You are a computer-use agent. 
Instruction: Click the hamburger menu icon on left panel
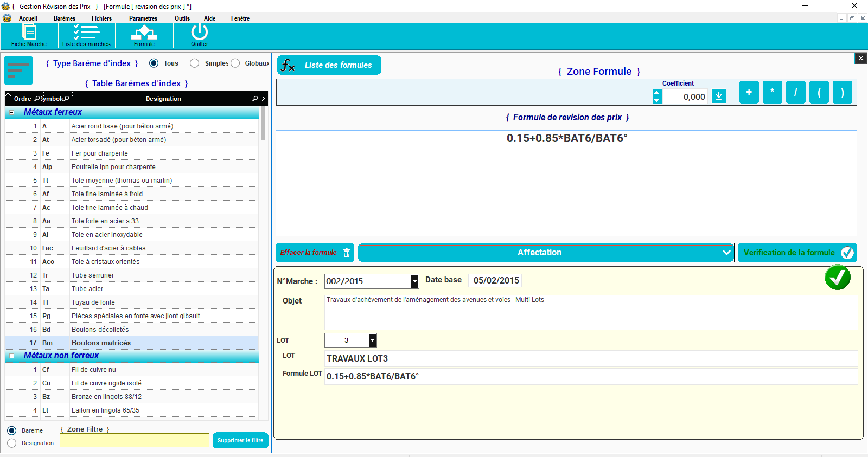coord(18,70)
